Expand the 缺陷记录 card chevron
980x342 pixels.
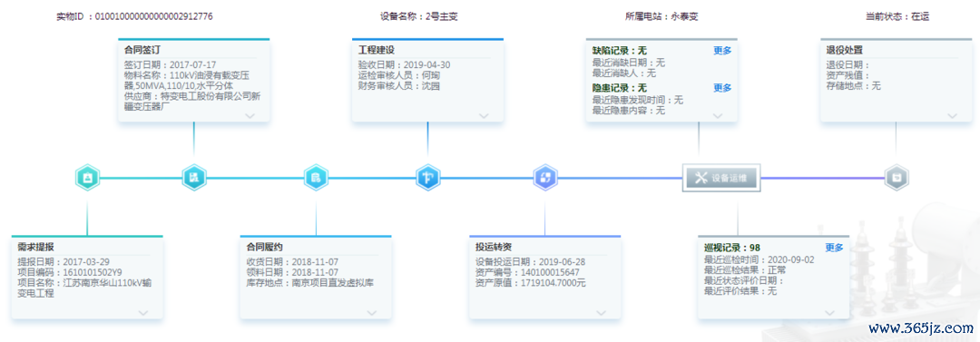pyautogui.click(x=718, y=116)
